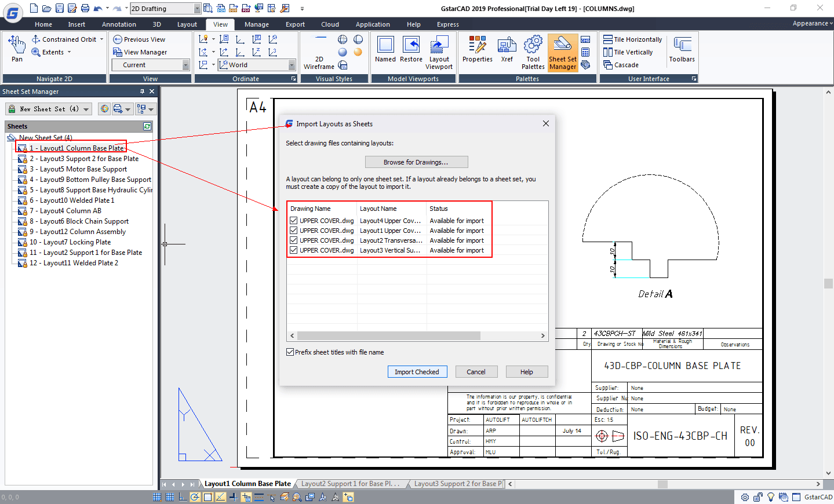Toggle Snap mode in status bar
Image resolution: width=834 pixels, height=504 pixels.
pyautogui.click(x=157, y=497)
